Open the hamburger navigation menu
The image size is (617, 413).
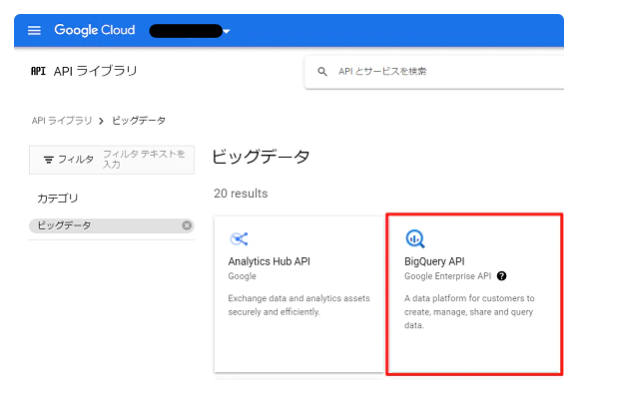[34, 30]
